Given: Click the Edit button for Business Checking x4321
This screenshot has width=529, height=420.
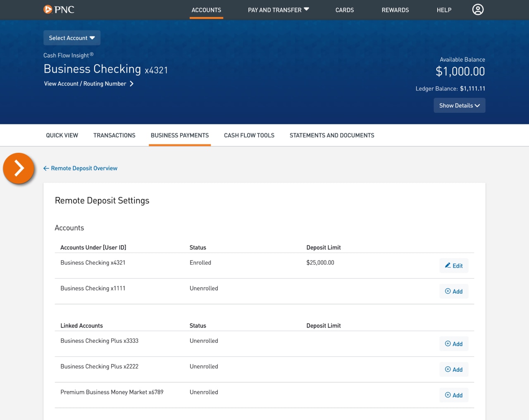Looking at the screenshot, I should pyautogui.click(x=454, y=266).
